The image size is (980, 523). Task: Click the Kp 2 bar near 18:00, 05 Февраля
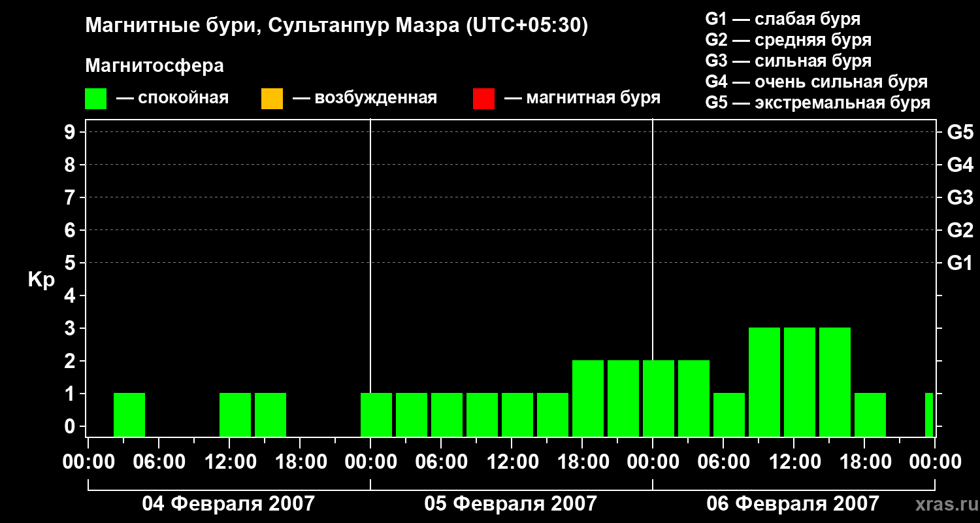pyautogui.click(x=588, y=398)
